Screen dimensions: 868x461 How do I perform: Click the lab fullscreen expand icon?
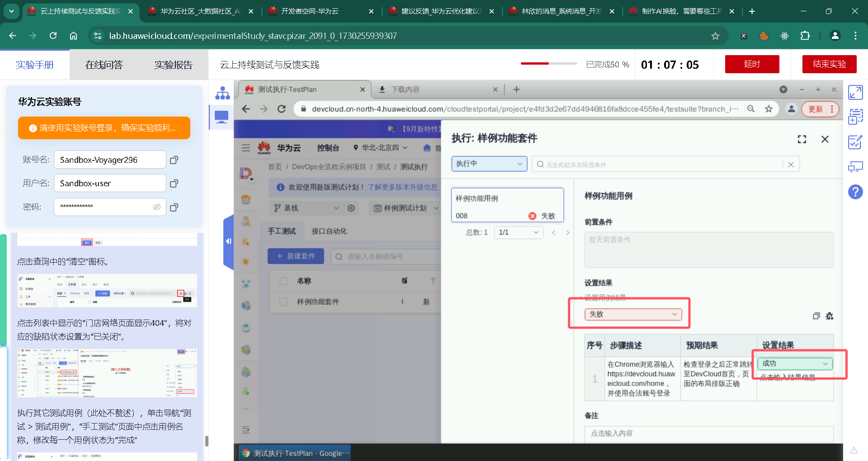click(x=855, y=93)
